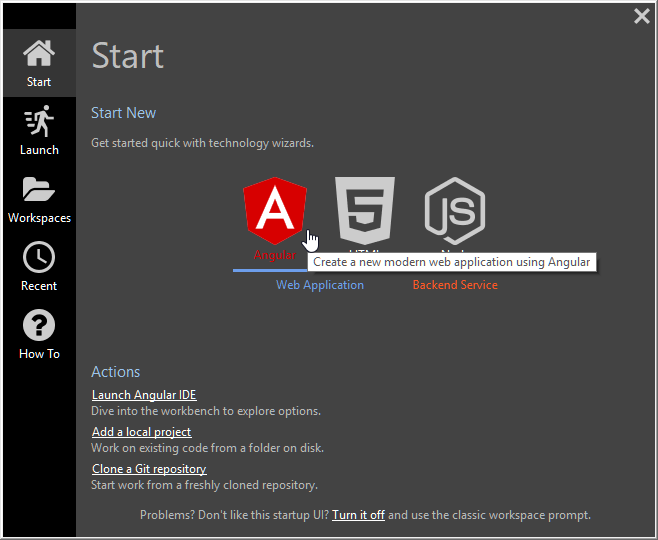
Task: Click Clone a Git repository link
Action: click(149, 469)
